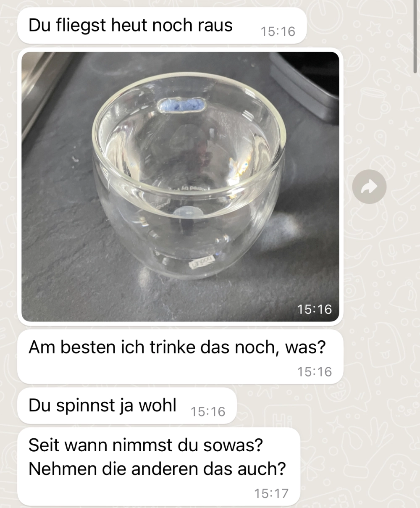Click the "Nehmen die anderen das auch?" text line
The width and height of the screenshot is (420, 508).
157,469
